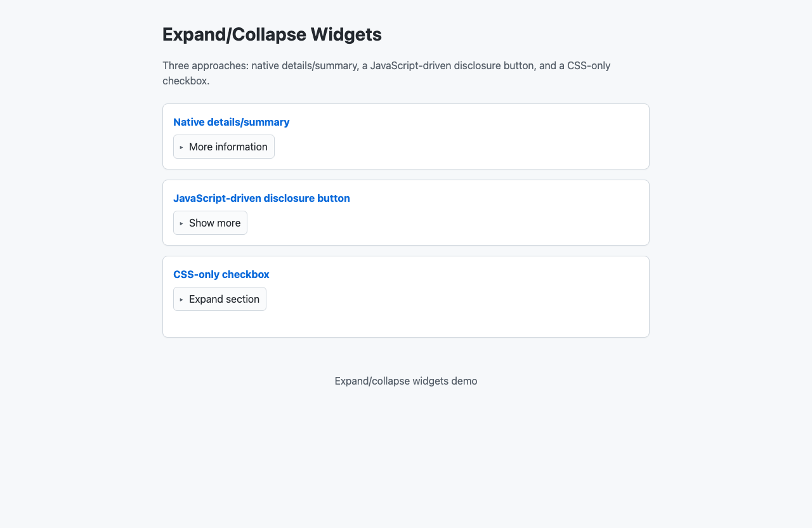Select the JavaScript-driven disclosure button heading
Image resolution: width=812 pixels, height=528 pixels.
(261, 198)
